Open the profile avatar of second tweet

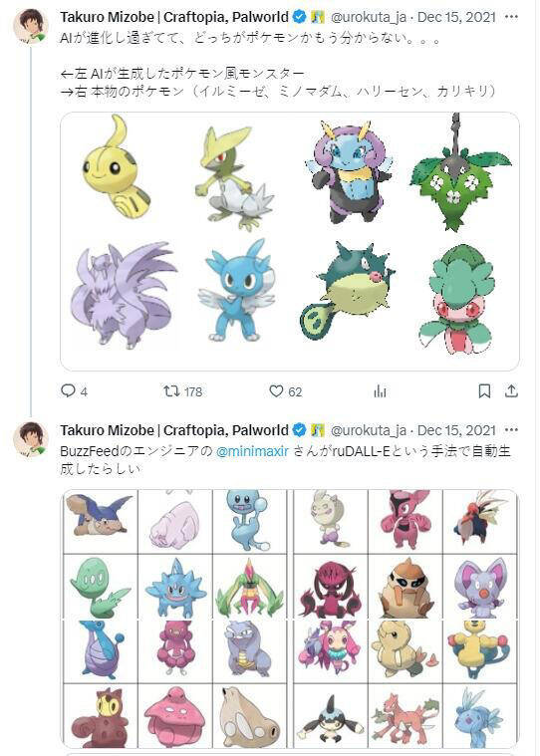31,439
